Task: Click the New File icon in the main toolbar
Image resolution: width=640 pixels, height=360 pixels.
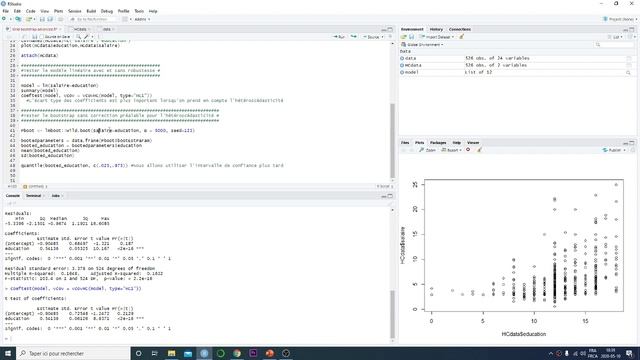Action: pyautogui.click(x=4, y=19)
